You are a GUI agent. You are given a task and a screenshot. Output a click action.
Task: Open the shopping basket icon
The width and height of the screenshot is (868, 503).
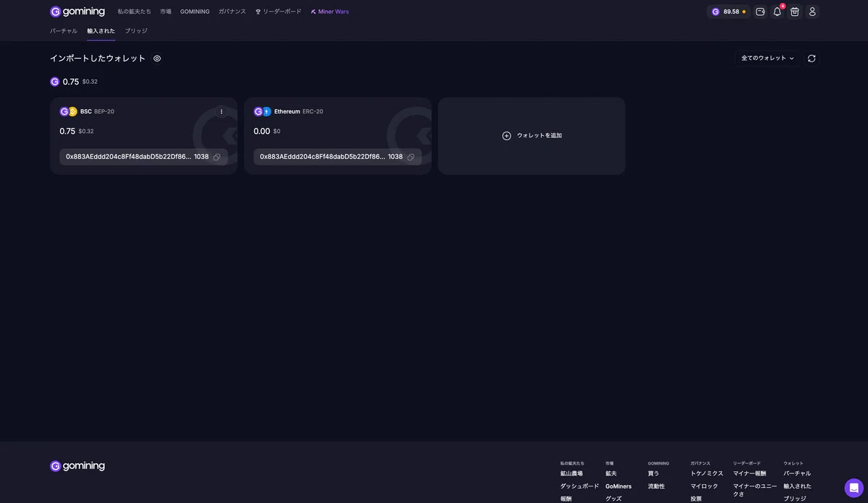tap(795, 12)
